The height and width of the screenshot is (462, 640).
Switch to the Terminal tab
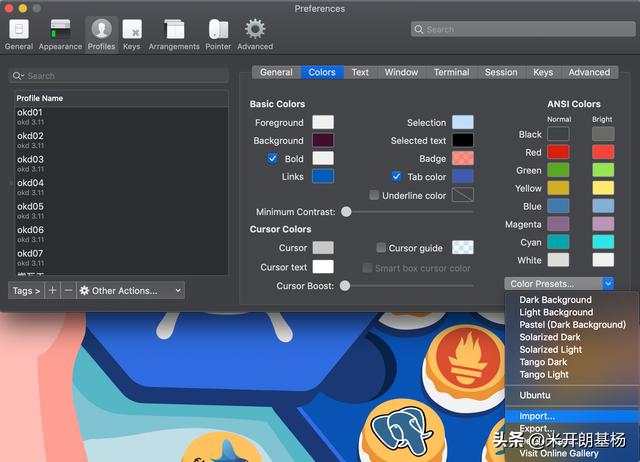click(451, 72)
